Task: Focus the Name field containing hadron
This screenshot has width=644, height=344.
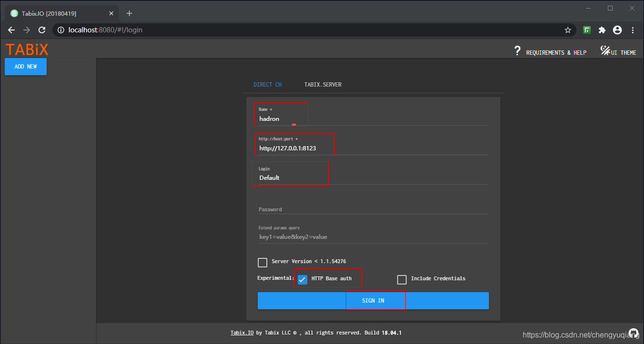Action: coord(373,118)
